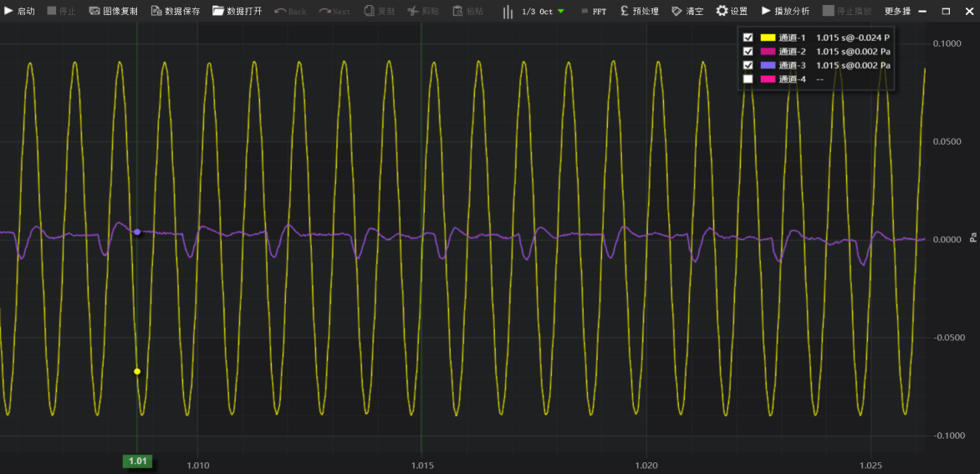Maximize the application window
The height and width of the screenshot is (474, 980).
point(946,12)
